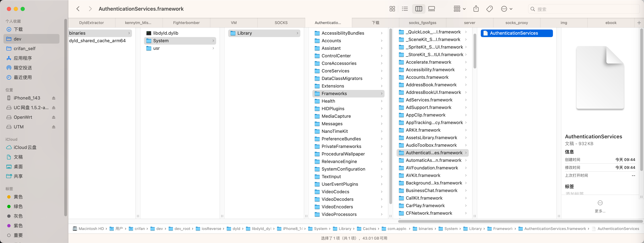Select the VideoCodecs folder
The width and height of the screenshot is (644, 243).
pyautogui.click(x=348, y=192)
